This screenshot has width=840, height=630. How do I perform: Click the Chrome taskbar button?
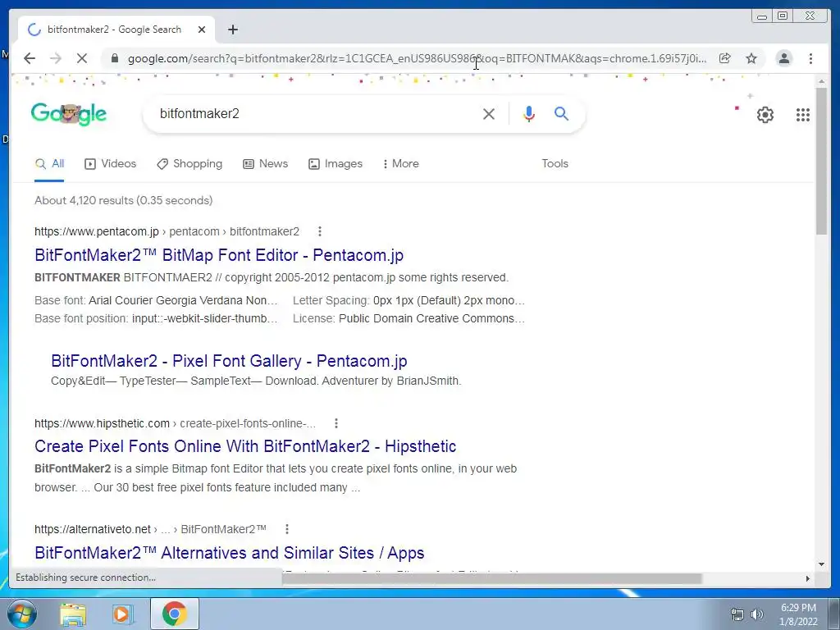(175, 614)
